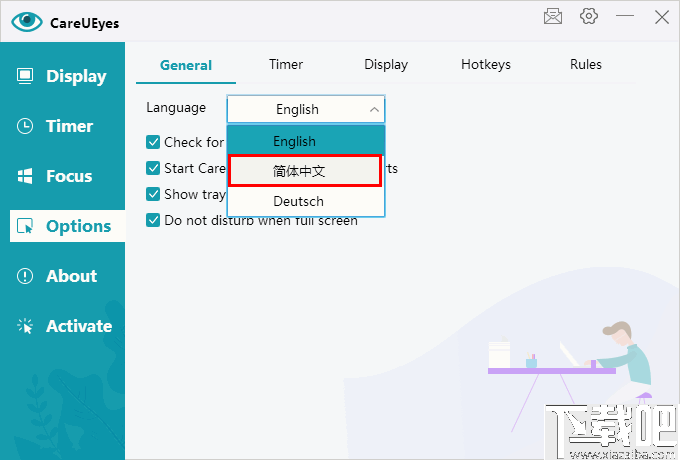Switch to the General tab
The height and width of the screenshot is (460, 680).
pos(186,65)
